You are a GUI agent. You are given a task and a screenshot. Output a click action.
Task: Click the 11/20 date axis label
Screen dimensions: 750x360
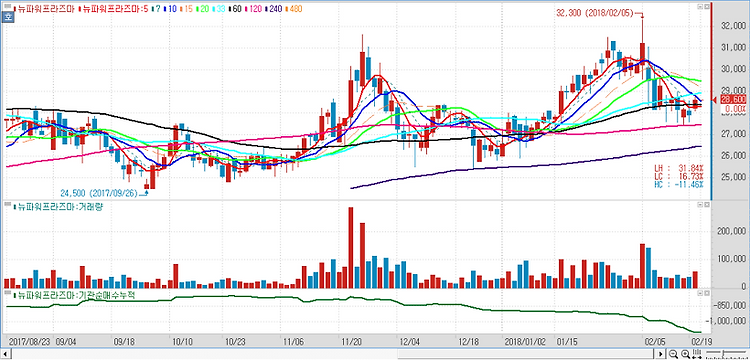click(x=351, y=343)
